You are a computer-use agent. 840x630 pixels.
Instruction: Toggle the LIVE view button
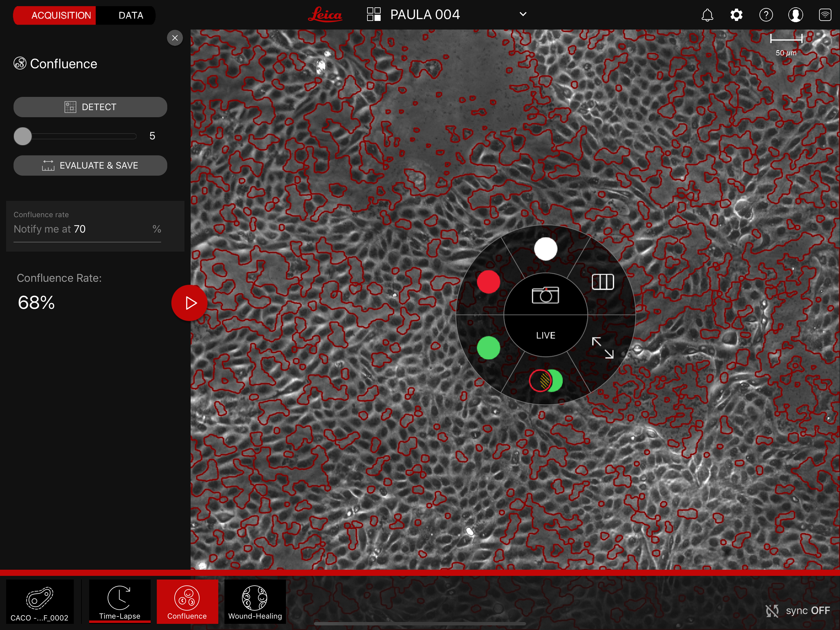(x=546, y=336)
